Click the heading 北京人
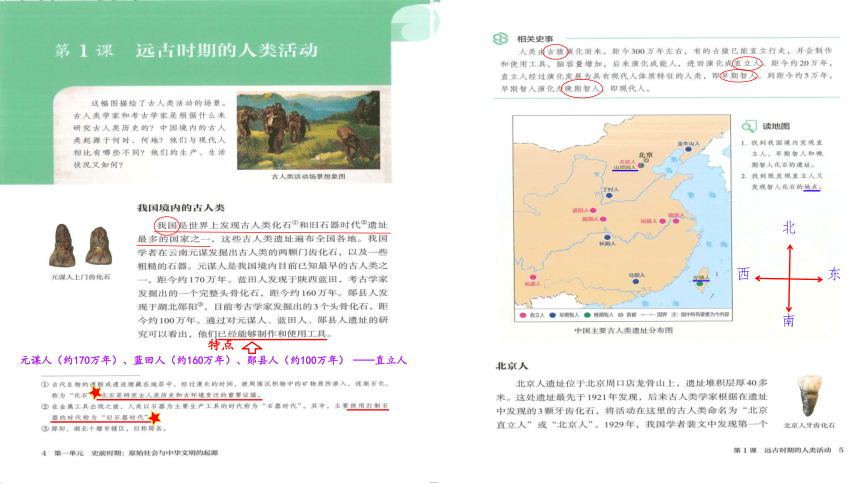The height and width of the screenshot is (484, 860). click(x=511, y=365)
